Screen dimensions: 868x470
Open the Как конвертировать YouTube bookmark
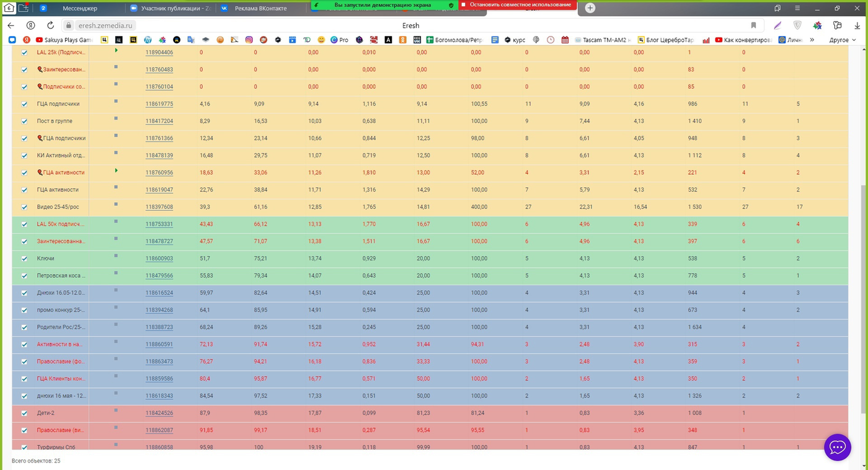(743, 40)
